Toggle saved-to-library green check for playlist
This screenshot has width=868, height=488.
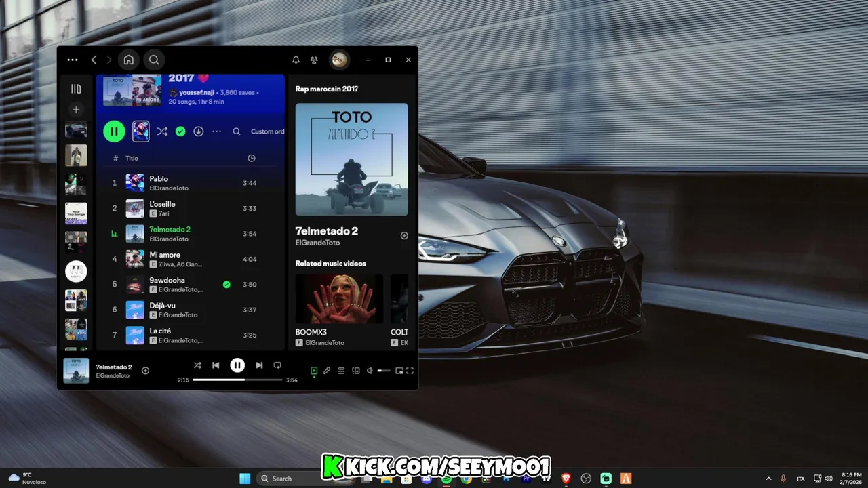(x=180, y=131)
